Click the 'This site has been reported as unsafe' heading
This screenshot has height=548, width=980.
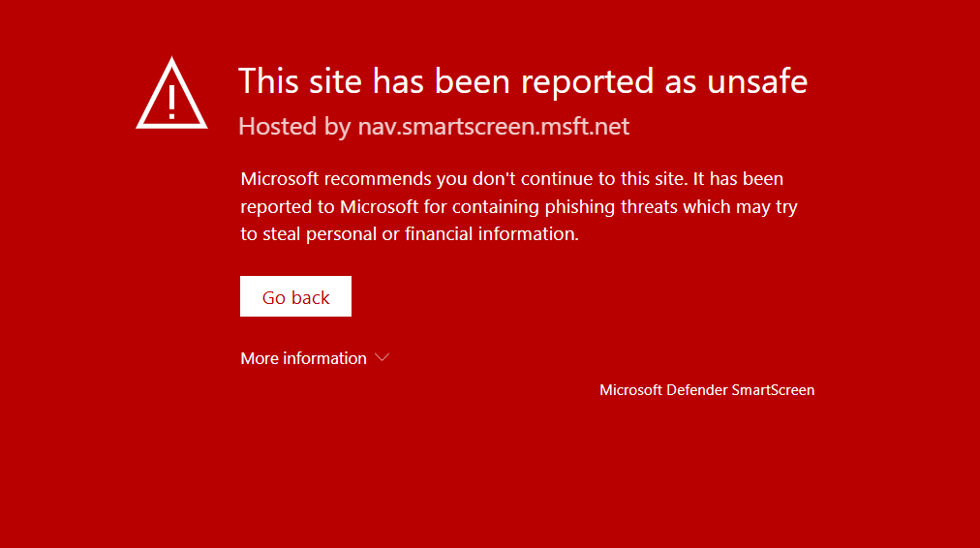pyautogui.click(x=522, y=81)
